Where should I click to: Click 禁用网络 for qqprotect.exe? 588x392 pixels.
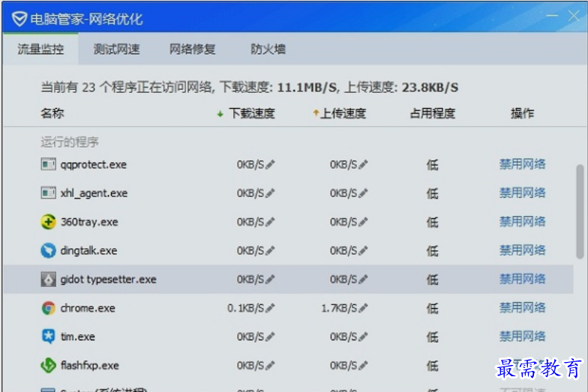pos(522,164)
